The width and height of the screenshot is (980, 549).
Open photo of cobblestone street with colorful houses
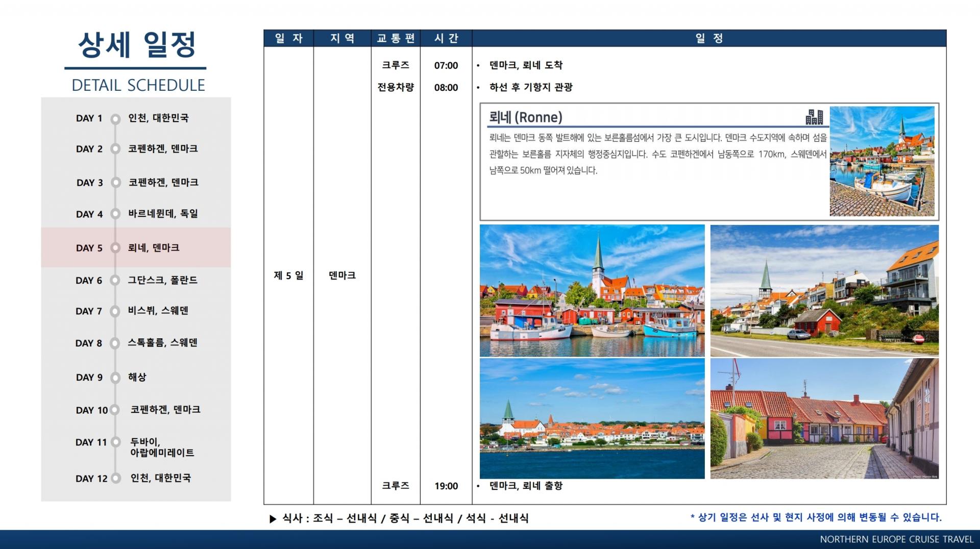824,418
